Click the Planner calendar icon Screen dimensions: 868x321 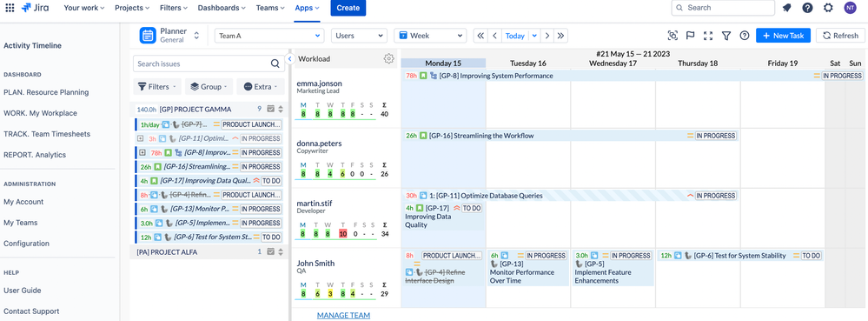148,36
